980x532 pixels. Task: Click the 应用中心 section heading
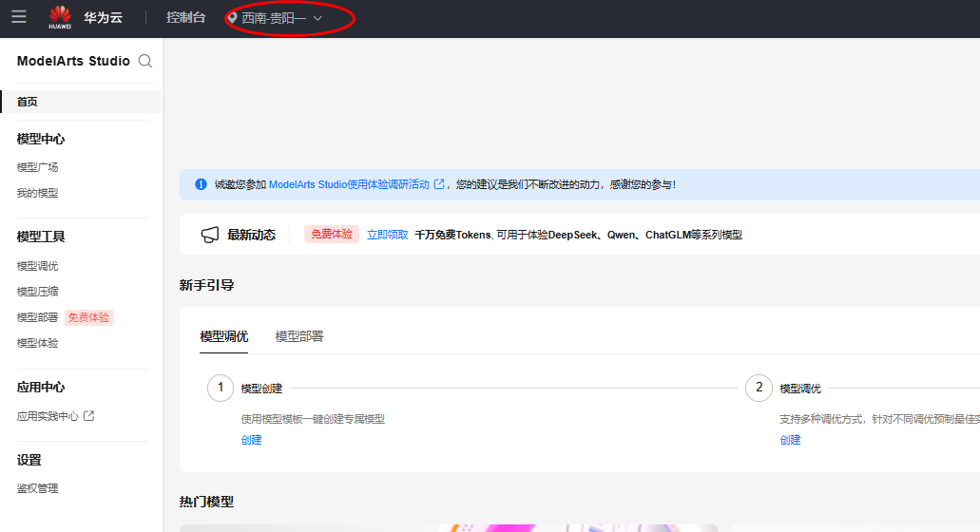click(x=41, y=388)
